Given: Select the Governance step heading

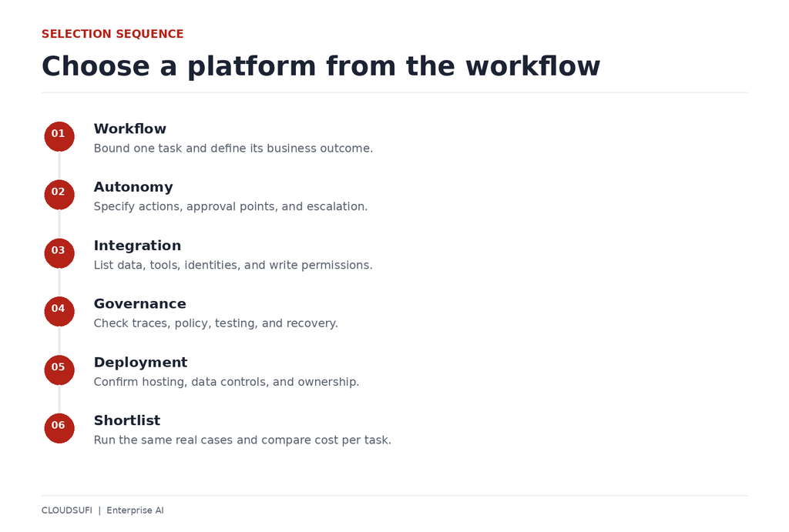Looking at the screenshot, I should pos(140,303).
